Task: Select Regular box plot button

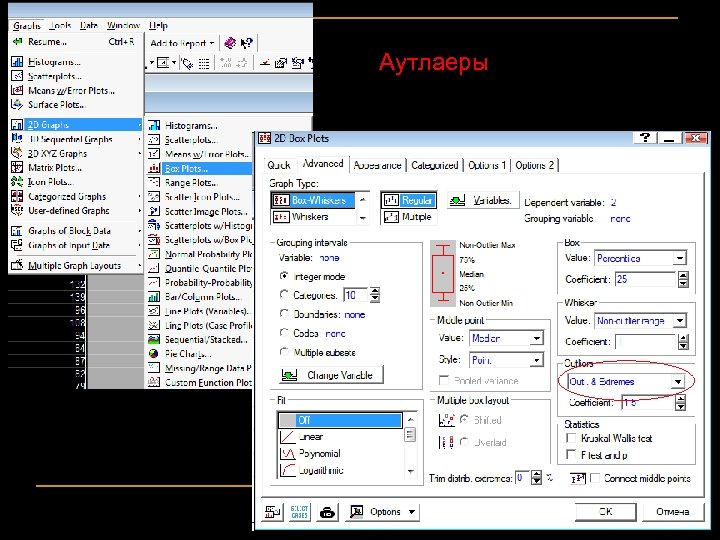Action: (x=409, y=201)
